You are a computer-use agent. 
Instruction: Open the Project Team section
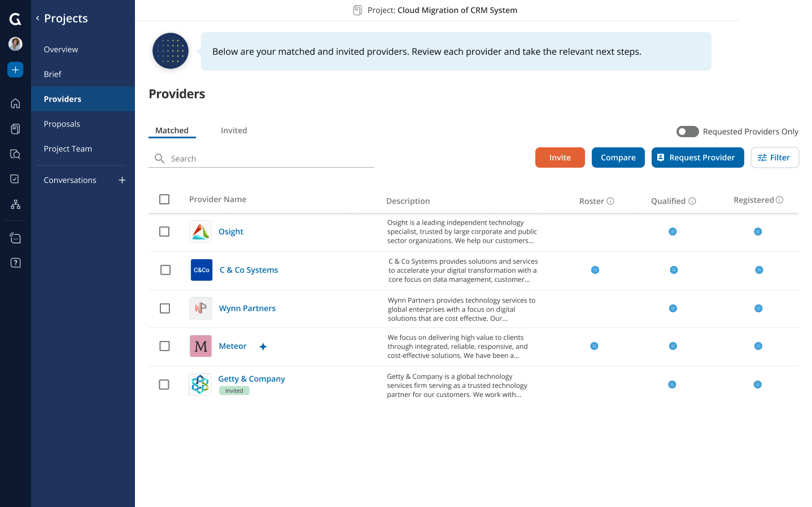coord(67,148)
